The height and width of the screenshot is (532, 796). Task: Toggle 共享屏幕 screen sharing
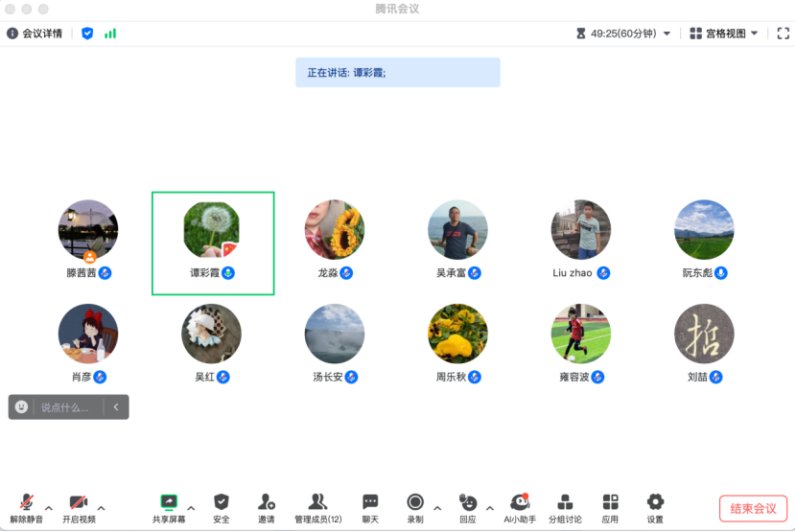[169, 502]
